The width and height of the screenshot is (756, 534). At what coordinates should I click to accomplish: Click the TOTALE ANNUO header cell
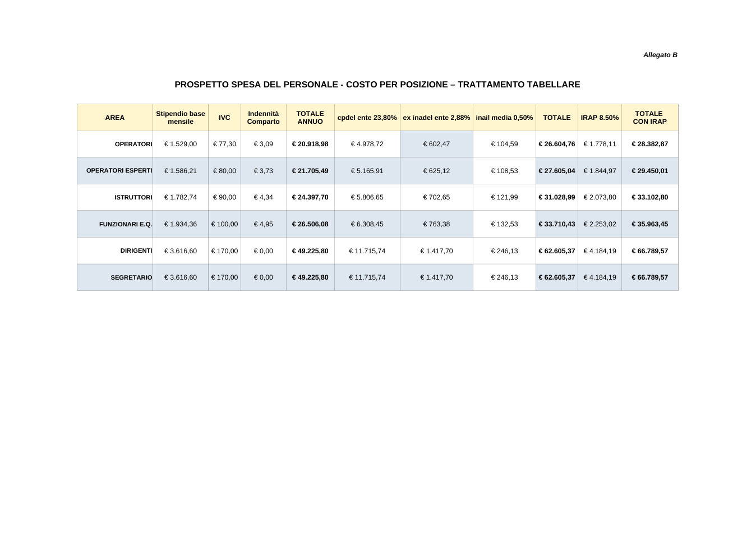click(x=310, y=118)
